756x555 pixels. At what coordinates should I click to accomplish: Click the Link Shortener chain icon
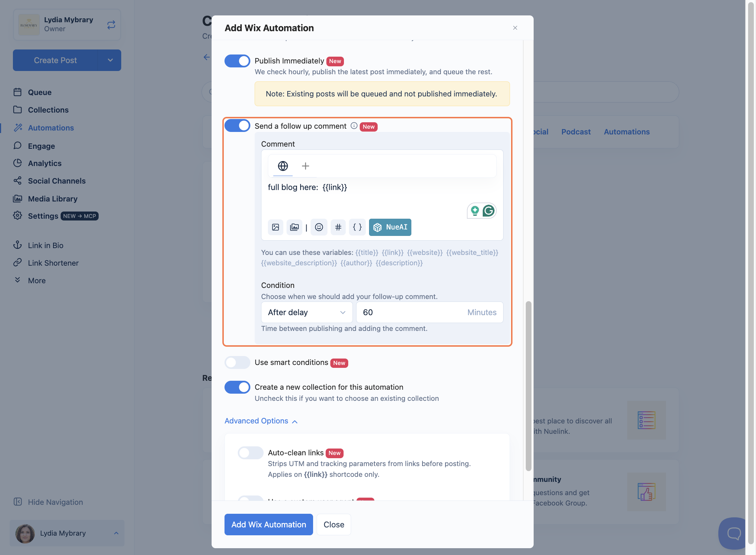click(18, 263)
